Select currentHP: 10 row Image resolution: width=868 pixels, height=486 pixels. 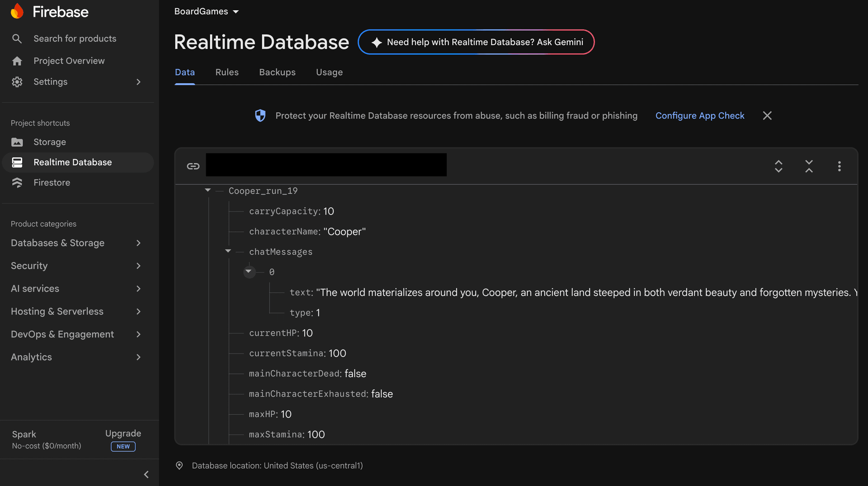281,333
